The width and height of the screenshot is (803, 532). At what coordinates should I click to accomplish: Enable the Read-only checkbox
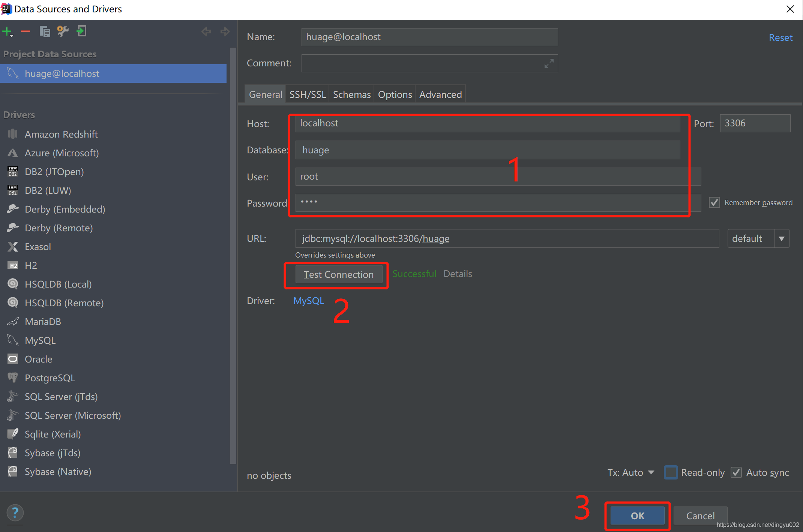(671, 472)
